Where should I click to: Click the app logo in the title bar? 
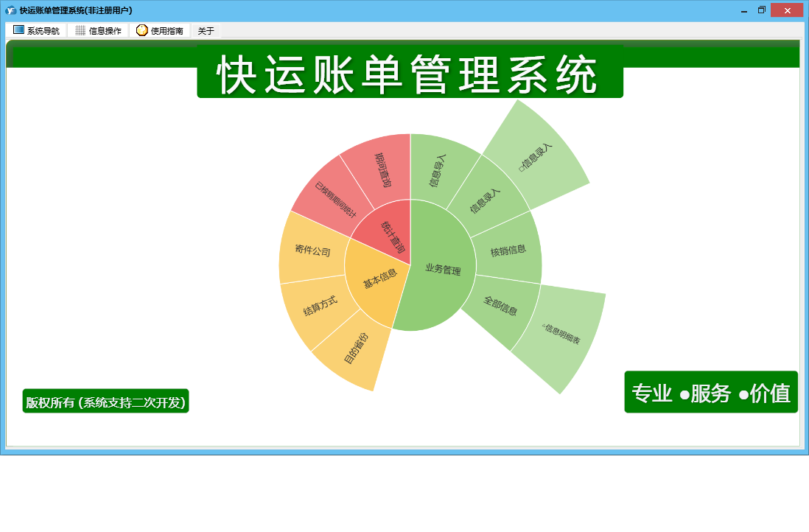click(x=10, y=10)
